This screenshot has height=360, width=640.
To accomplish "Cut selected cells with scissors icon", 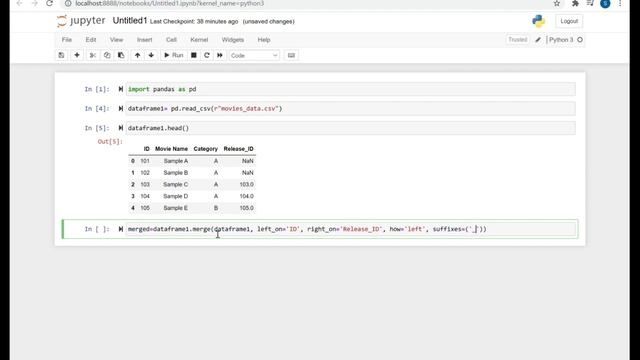I will (x=93, y=55).
